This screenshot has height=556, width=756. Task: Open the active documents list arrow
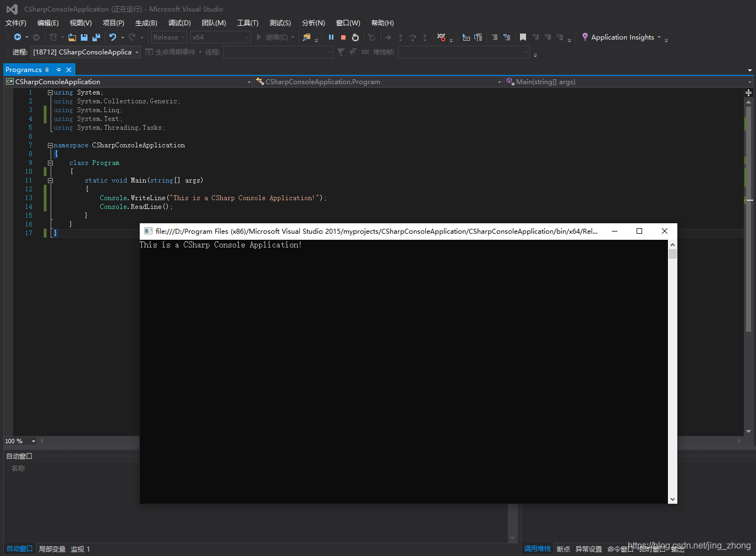pyautogui.click(x=749, y=70)
